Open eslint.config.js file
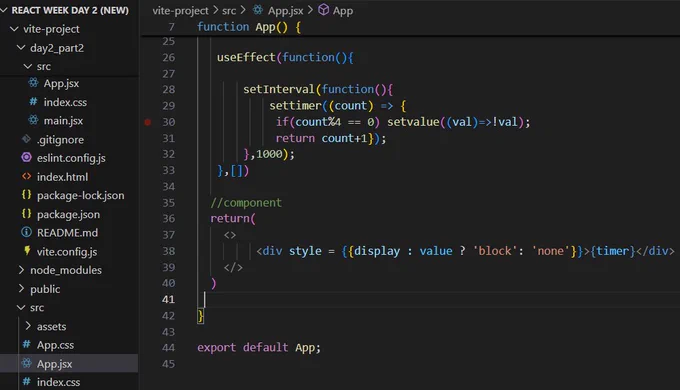This screenshot has width=680, height=390. (x=71, y=158)
